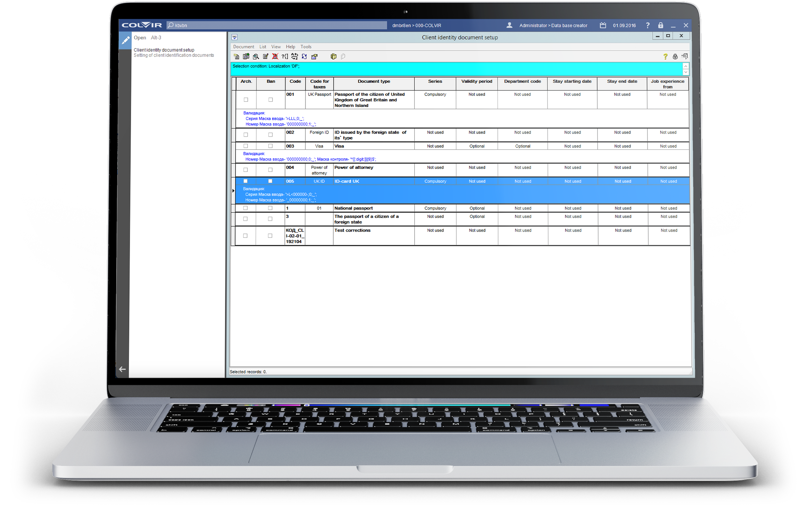The image size is (812, 519).
Task: Click the create new document icon
Action: pos(237,57)
